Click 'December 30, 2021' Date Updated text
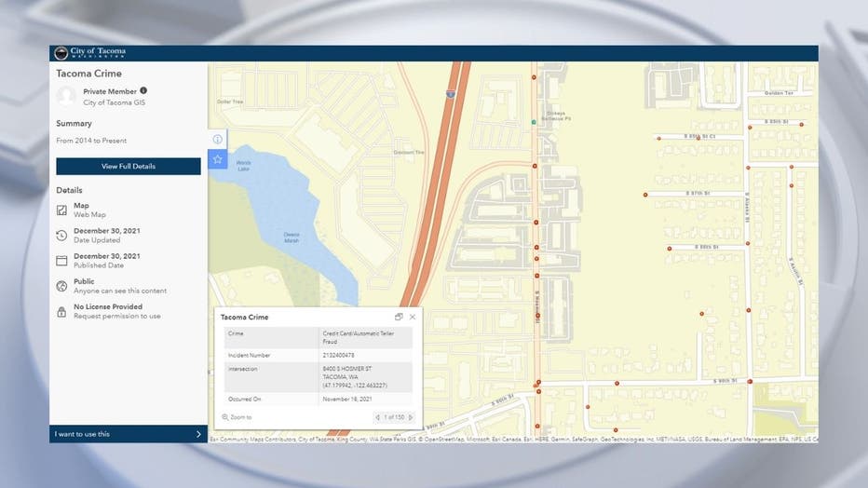Screen dimensions: 868x488 click(107, 231)
